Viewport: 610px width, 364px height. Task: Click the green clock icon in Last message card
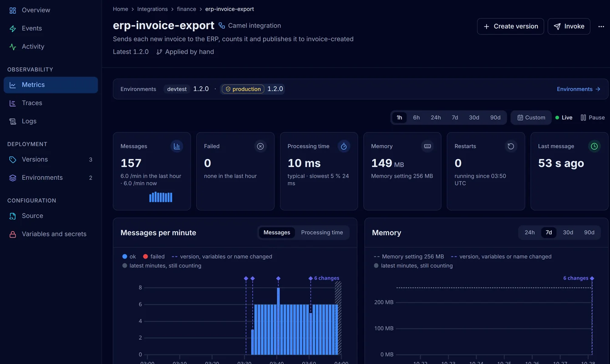tap(594, 146)
